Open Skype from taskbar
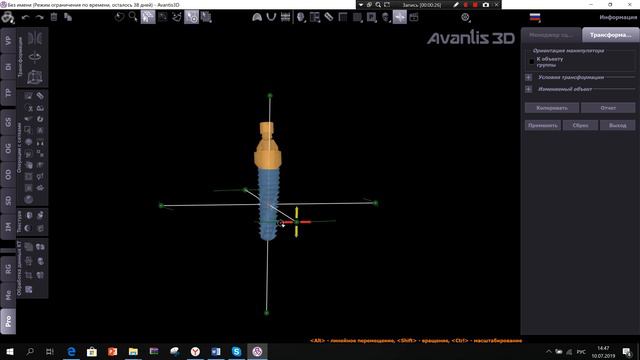 tap(236, 351)
